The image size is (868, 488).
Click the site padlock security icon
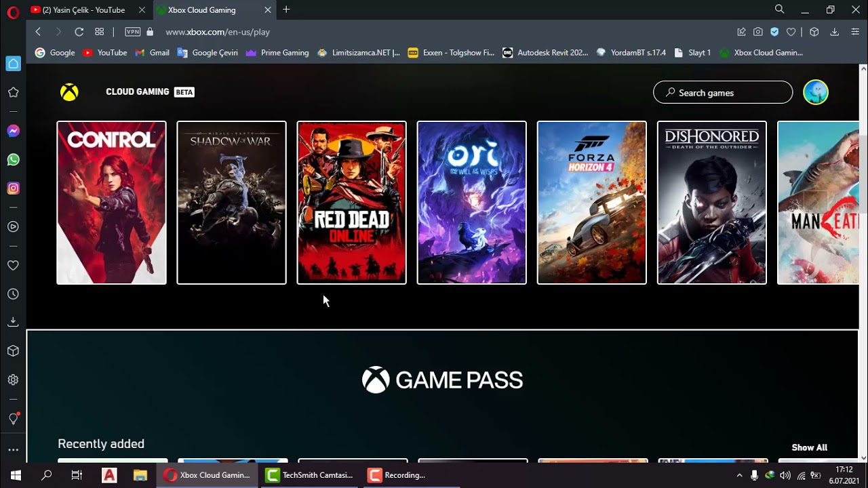pyautogui.click(x=150, y=32)
